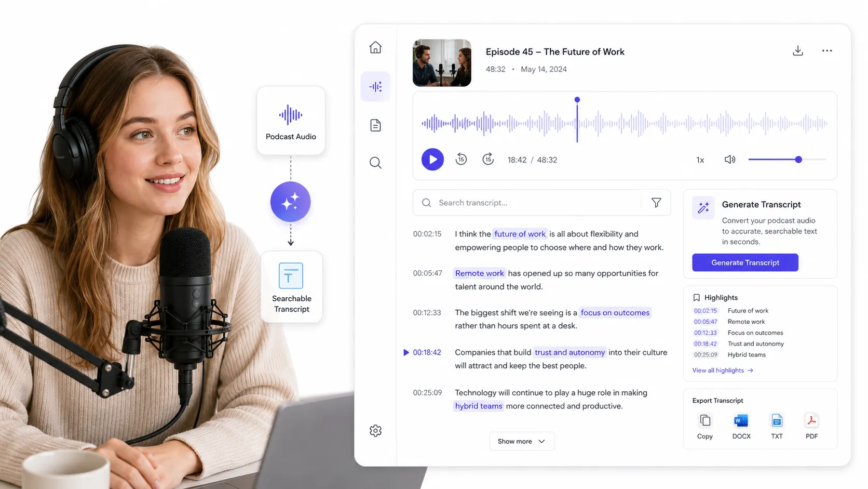Adjust the volume slider handle
This screenshot has width=868, height=489.
[x=798, y=160]
